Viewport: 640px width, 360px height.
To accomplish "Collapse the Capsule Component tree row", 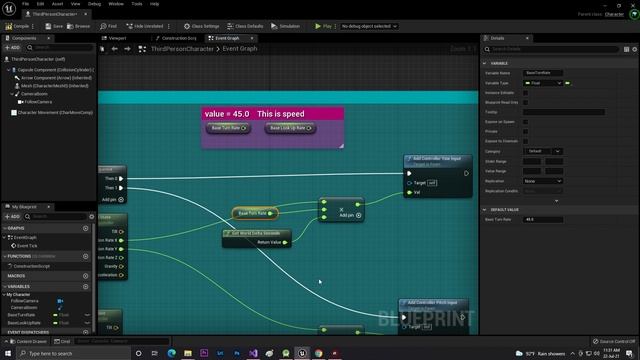I will tap(8, 70).
